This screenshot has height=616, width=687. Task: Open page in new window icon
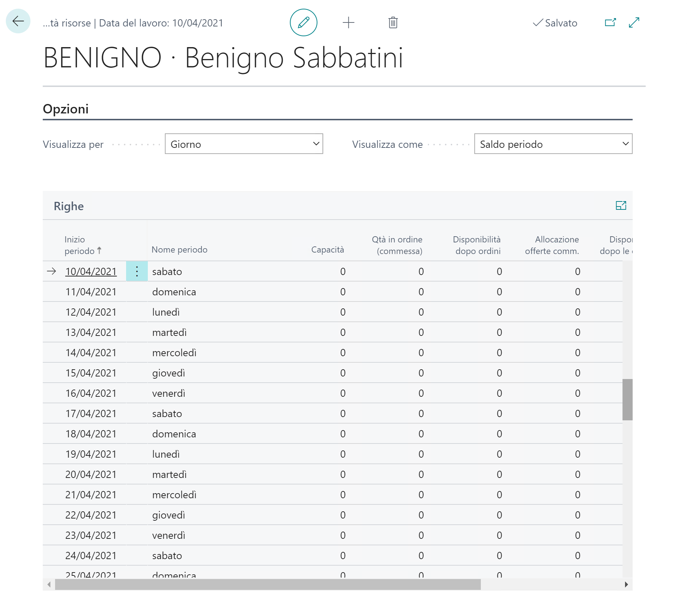pos(610,22)
